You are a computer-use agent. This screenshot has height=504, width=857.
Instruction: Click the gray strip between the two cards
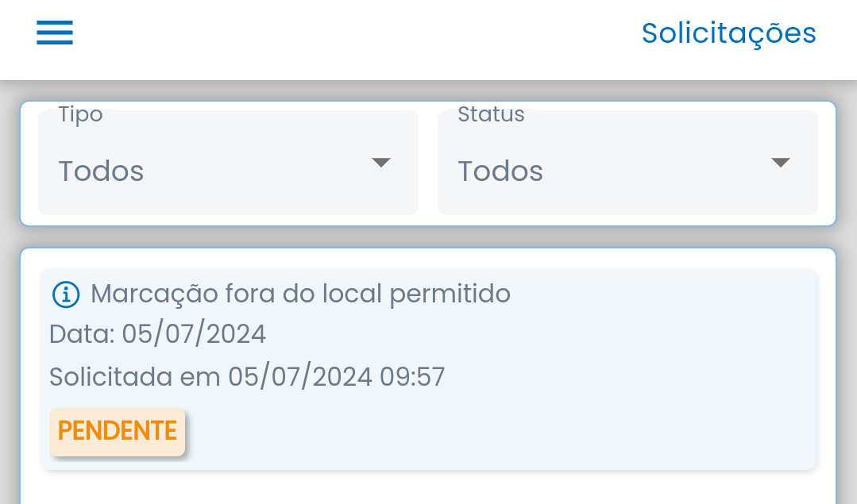pos(429,237)
